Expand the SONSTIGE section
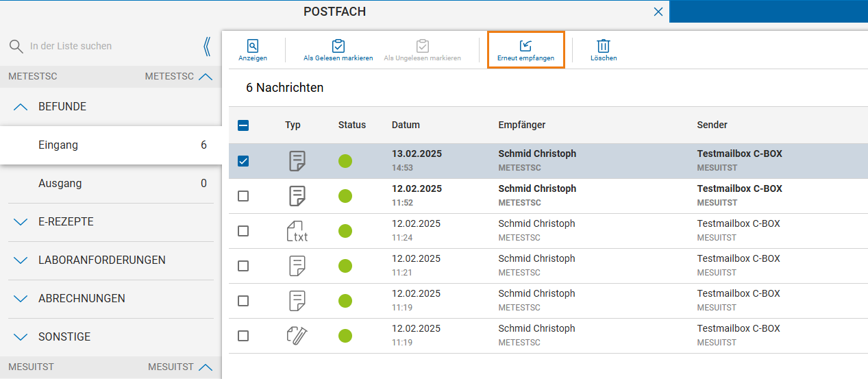 coord(21,337)
